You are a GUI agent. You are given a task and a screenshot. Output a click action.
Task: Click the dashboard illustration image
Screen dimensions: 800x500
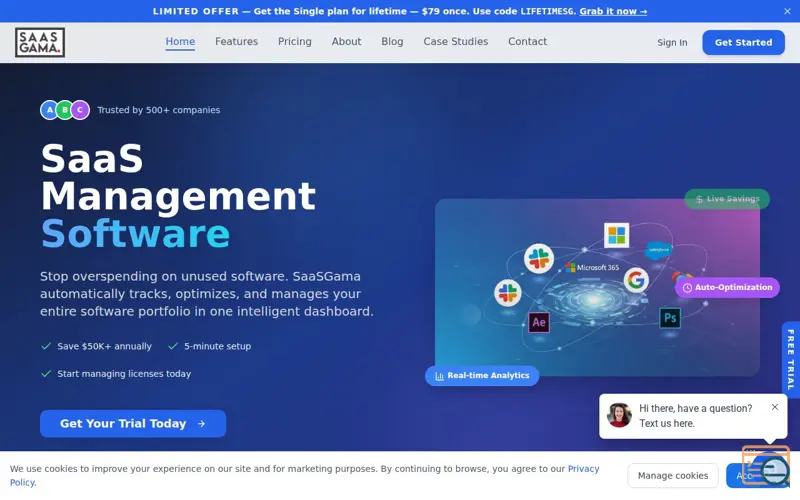(597, 287)
